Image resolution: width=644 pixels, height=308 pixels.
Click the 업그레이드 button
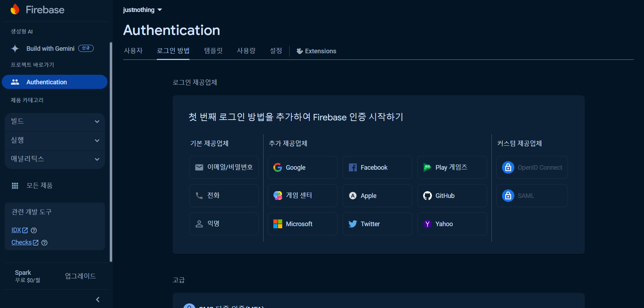(x=80, y=276)
